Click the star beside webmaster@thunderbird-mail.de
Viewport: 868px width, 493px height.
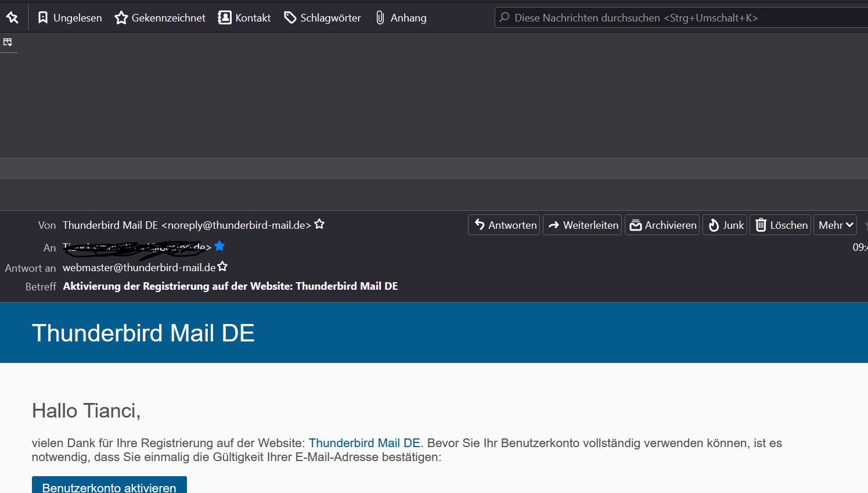coord(222,267)
